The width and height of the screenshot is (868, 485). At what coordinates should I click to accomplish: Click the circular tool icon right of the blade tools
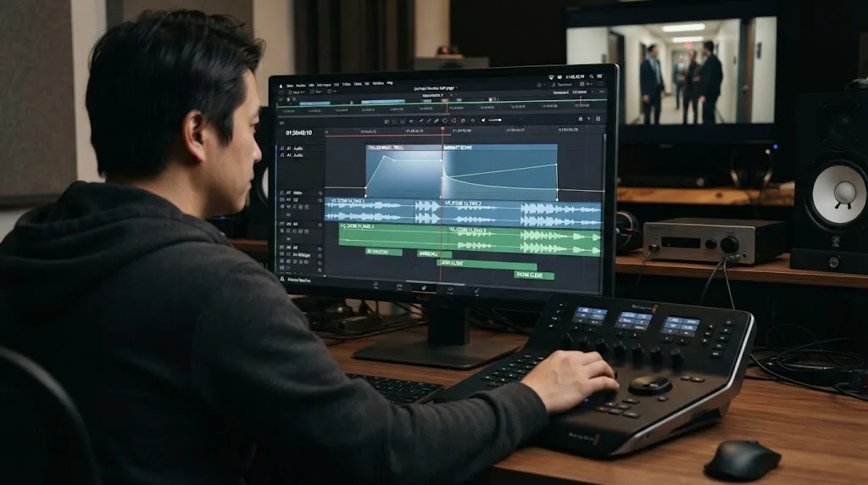click(444, 120)
